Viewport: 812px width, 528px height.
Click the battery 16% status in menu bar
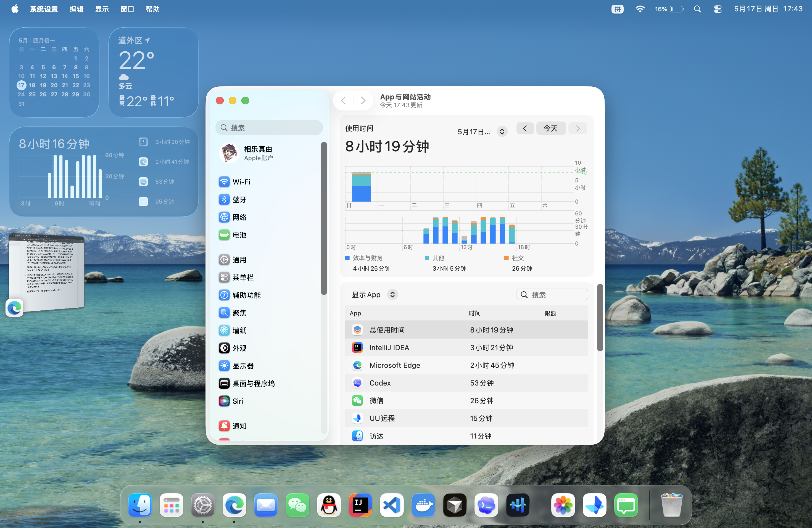coord(669,9)
